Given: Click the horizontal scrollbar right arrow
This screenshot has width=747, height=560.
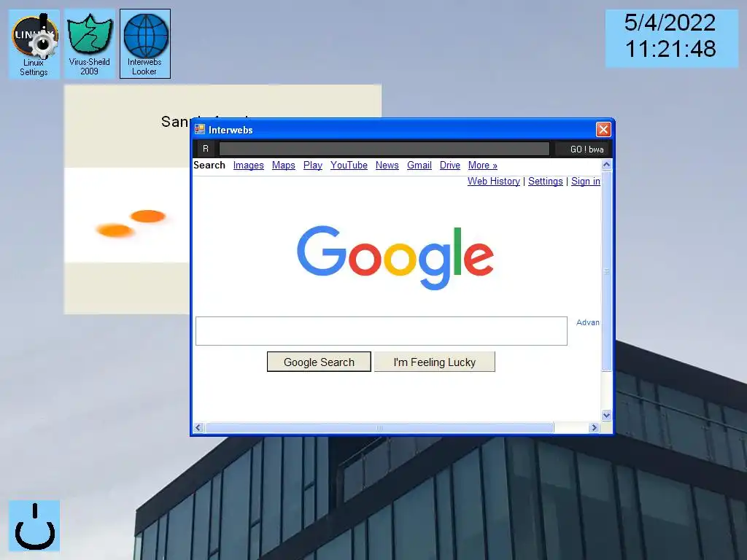Looking at the screenshot, I should point(594,427).
